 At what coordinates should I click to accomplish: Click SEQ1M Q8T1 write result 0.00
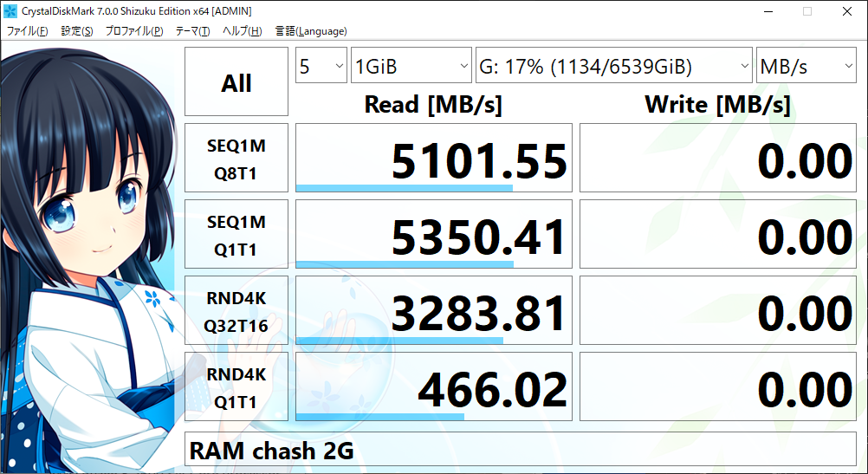[718, 158]
